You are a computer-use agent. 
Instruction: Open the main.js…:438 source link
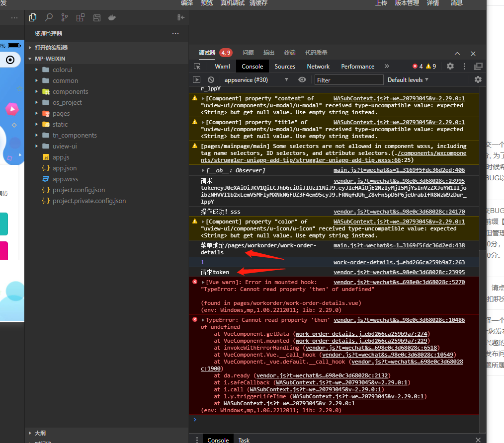pos(399,245)
